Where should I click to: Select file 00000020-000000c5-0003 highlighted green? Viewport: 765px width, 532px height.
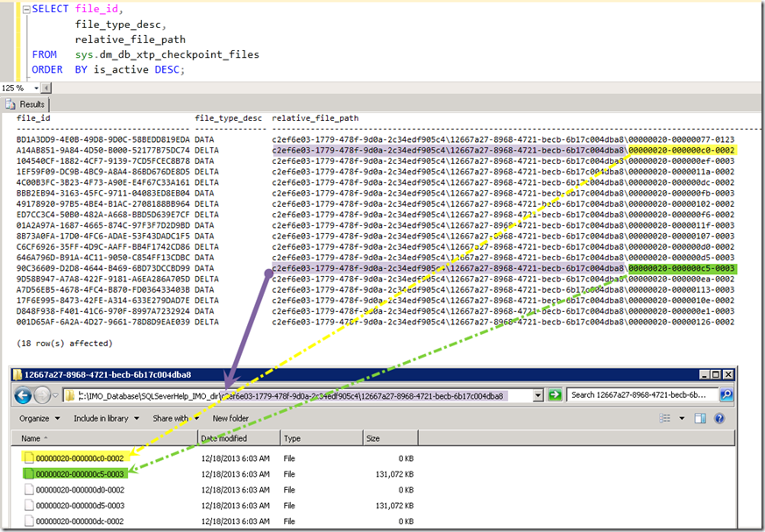click(x=79, y=474)
